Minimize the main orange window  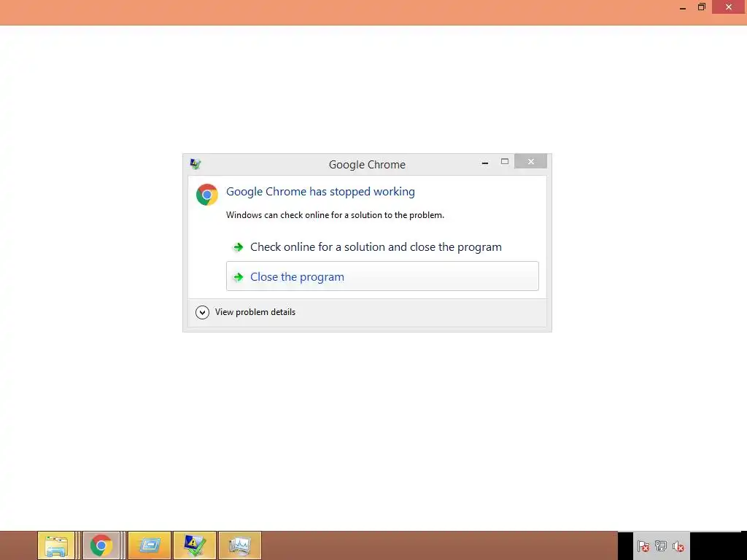click(x=683, y=8)
